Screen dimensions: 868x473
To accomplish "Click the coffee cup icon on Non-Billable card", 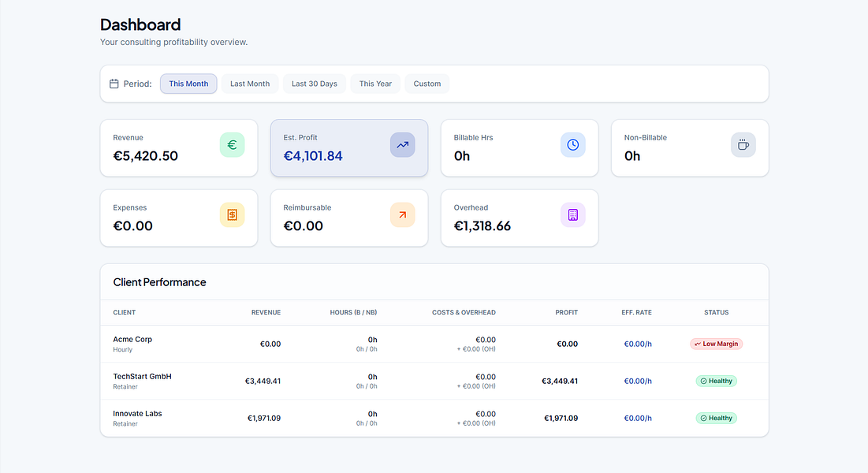I will pos(743,144).
